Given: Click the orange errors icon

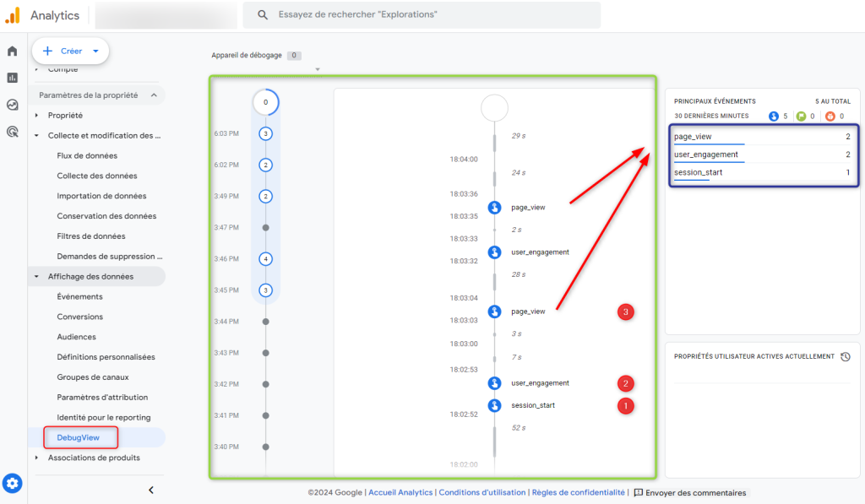Looking at the screenshot, I should point(830,116).
